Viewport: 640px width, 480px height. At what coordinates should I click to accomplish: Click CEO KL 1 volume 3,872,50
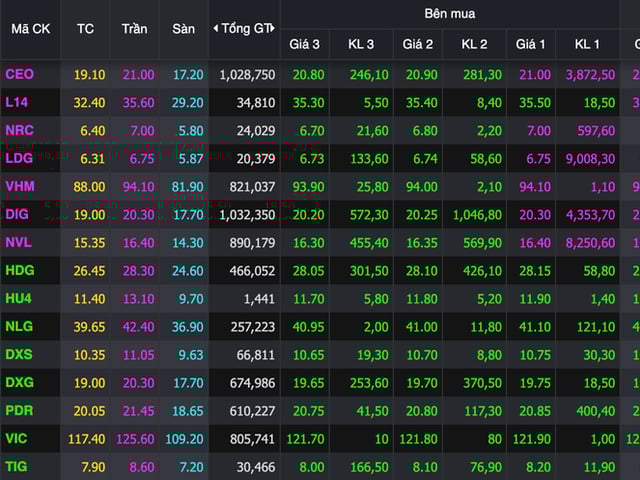tap(590, 75)
